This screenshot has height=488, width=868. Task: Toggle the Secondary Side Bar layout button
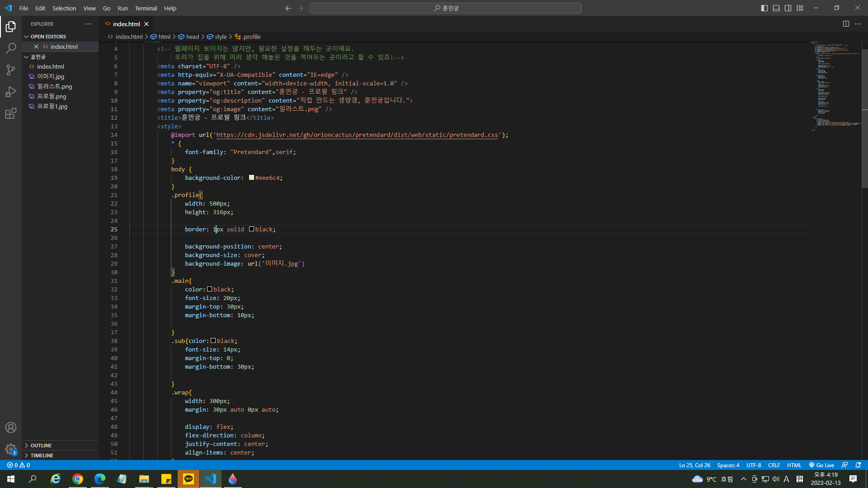pos(788,8)
